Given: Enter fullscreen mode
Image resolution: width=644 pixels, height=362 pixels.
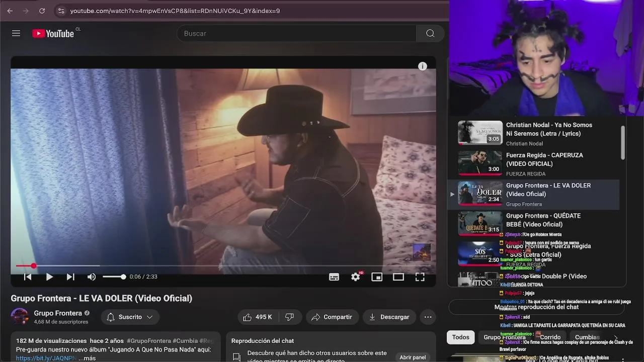Looking at the screenshot, I should point(420,277).
